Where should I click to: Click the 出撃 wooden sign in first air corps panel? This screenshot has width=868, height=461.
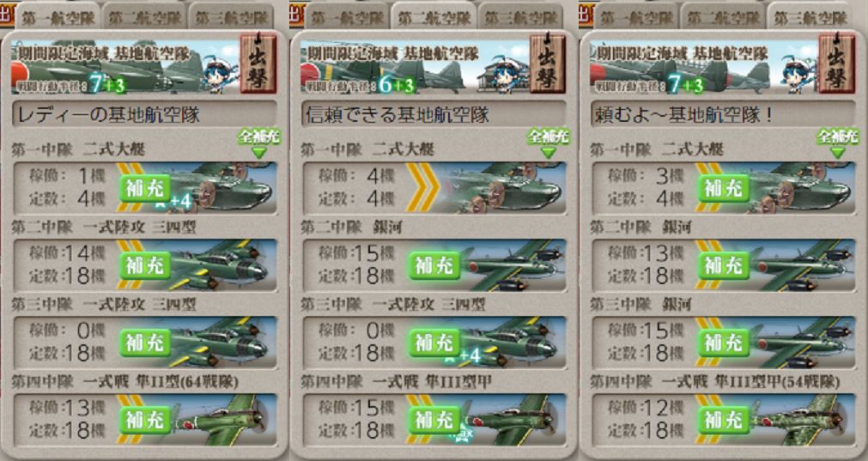[x=258, y=64]
